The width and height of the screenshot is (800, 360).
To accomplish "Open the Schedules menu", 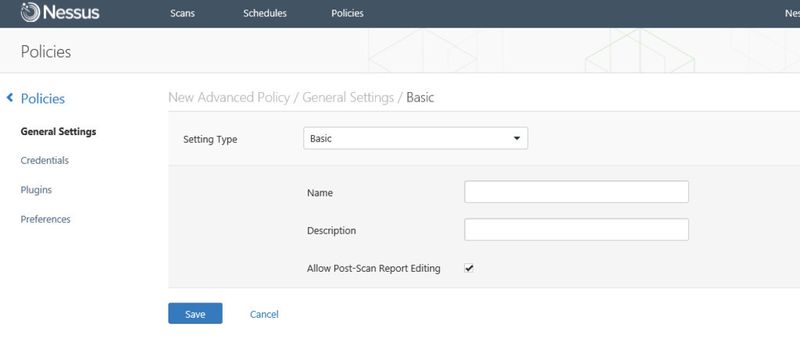I will click(265, 13).
